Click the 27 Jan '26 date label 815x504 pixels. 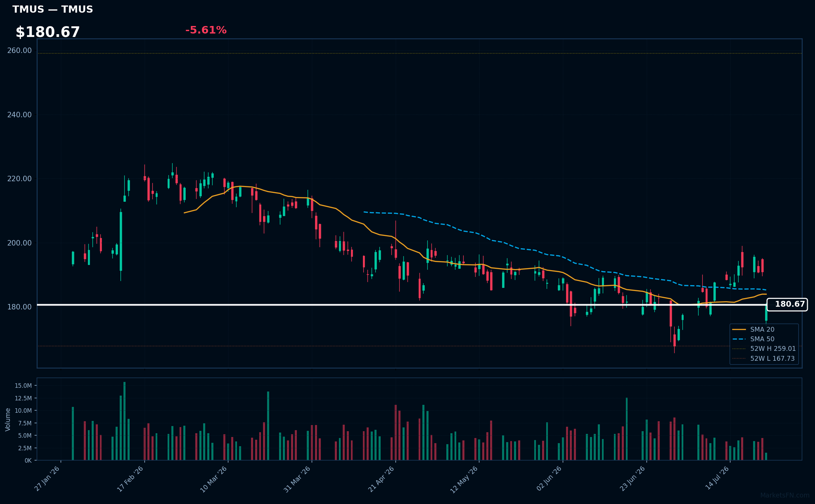[47, 479]
